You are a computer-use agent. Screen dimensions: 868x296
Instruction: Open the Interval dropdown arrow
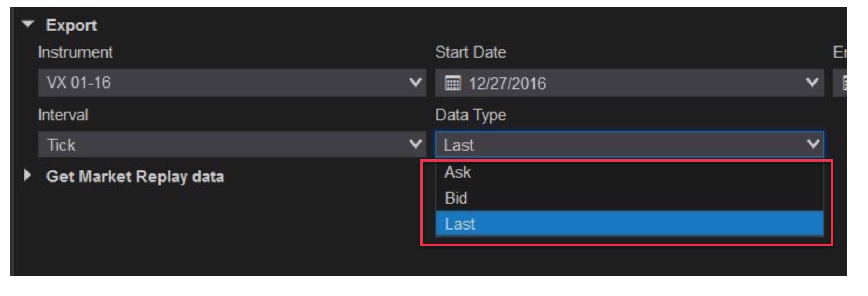(415, 144)
